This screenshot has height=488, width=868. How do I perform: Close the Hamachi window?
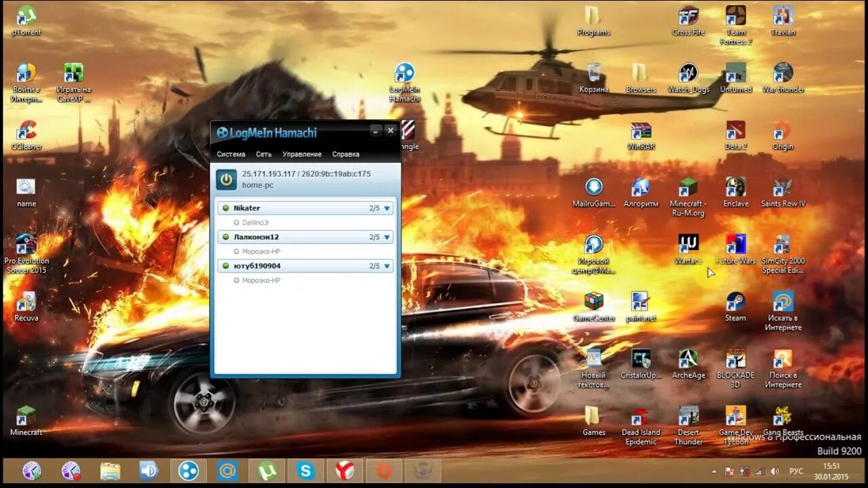point(391,130)
